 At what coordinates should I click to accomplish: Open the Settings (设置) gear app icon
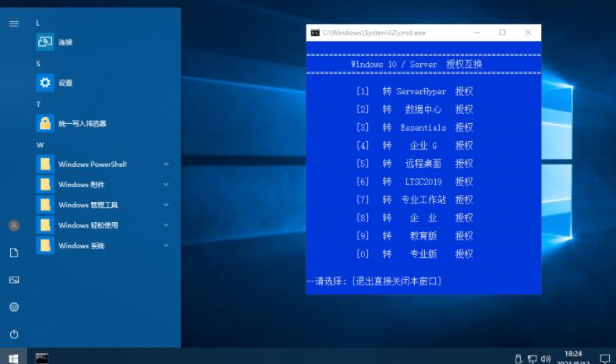tap(45, 83)
